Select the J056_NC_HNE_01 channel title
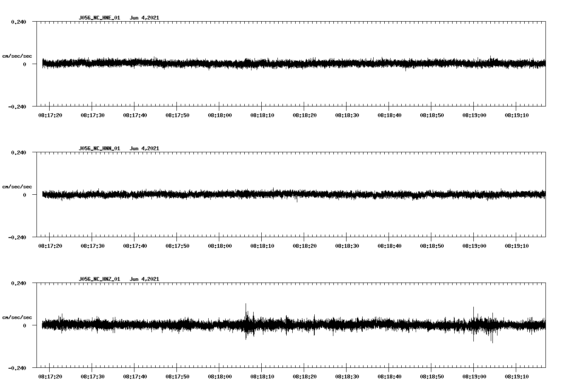 pyautogui.click(x=99, y=18)
